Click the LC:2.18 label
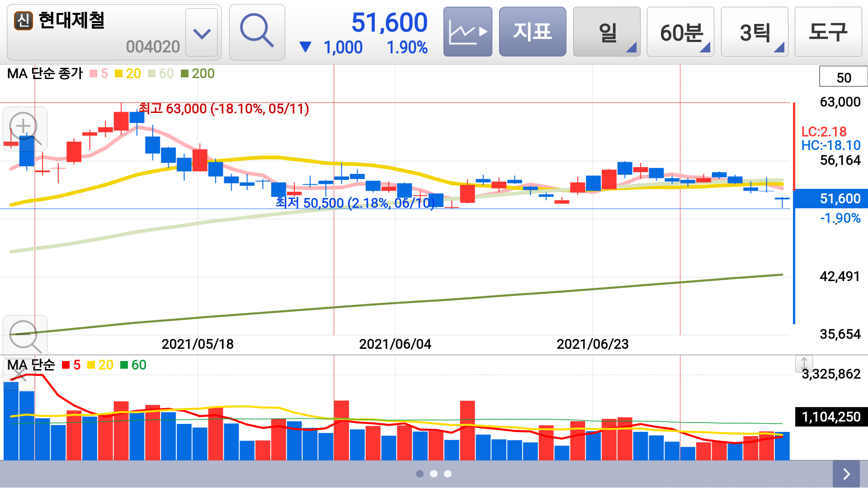Screen dimensions: 868x488 pos(824,131)
